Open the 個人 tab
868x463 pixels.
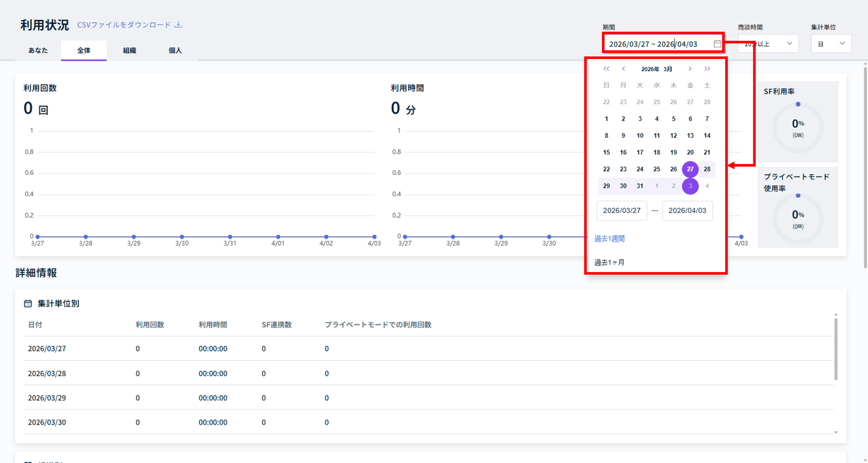coord(175,50)
